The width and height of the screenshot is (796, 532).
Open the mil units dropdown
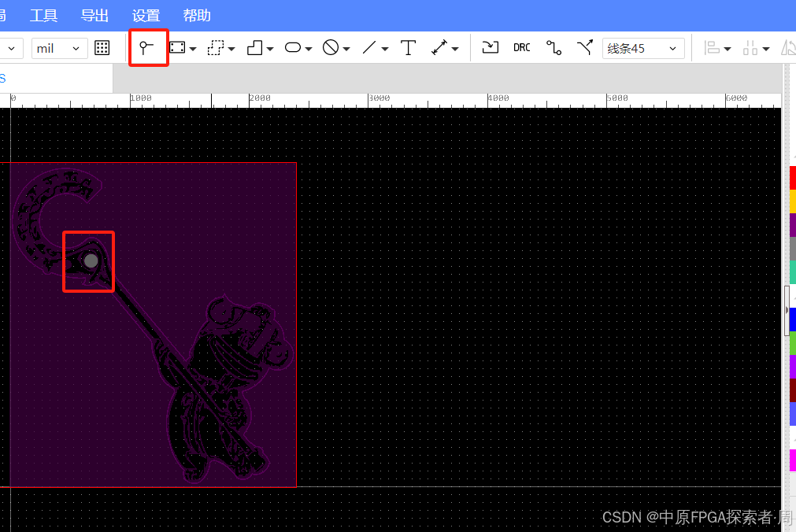(x=59, y=48)
